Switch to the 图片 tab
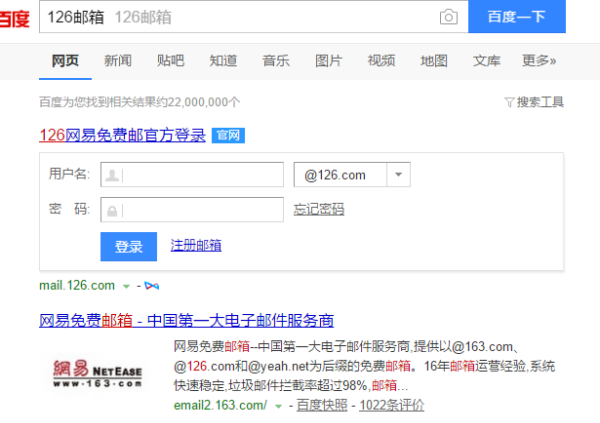 [329, 60]
